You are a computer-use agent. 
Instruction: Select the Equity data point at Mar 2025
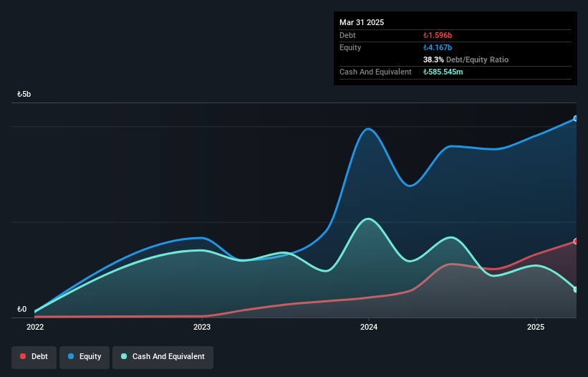point(576,118)
